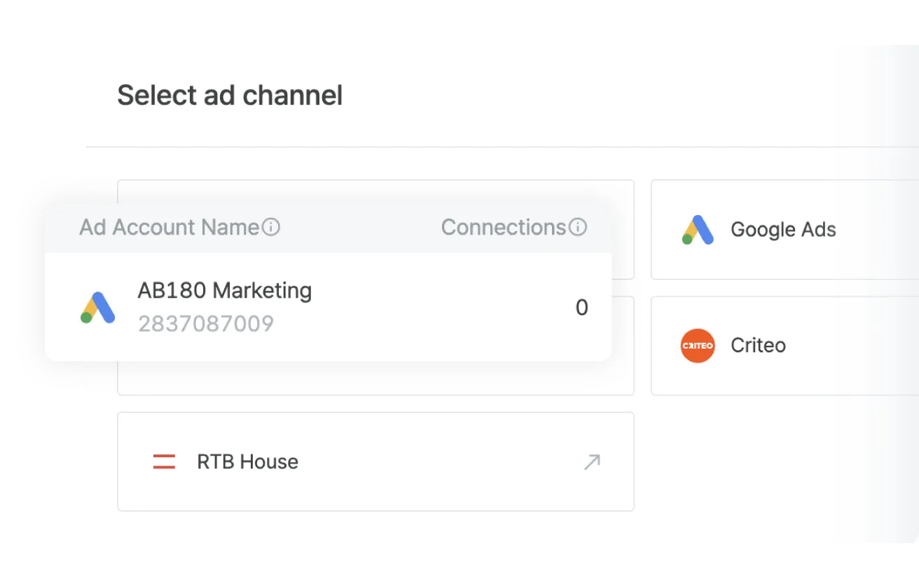
Task: Click the RTB House label text
Action: point(247,461)
